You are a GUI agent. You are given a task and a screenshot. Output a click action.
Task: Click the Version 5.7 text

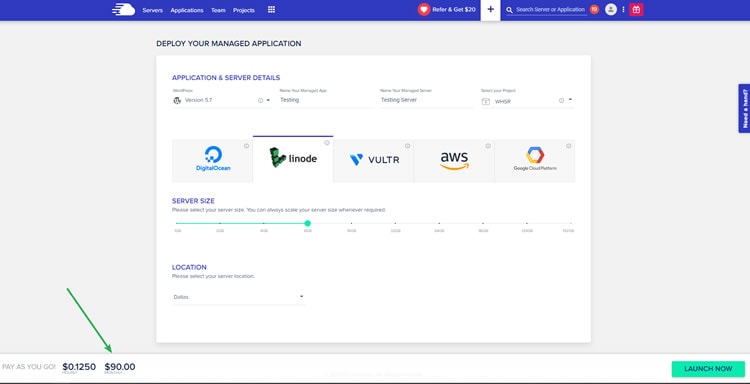[x=198, y=100]
